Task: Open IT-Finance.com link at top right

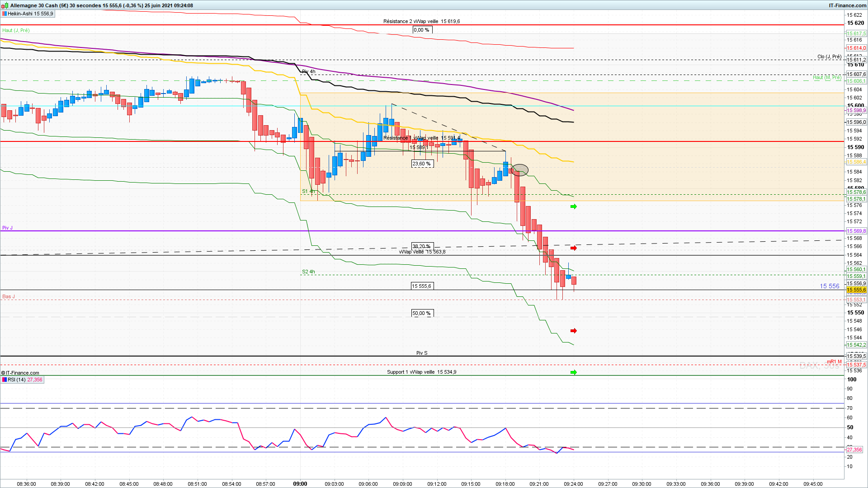Action: click(x=847, y=5)
